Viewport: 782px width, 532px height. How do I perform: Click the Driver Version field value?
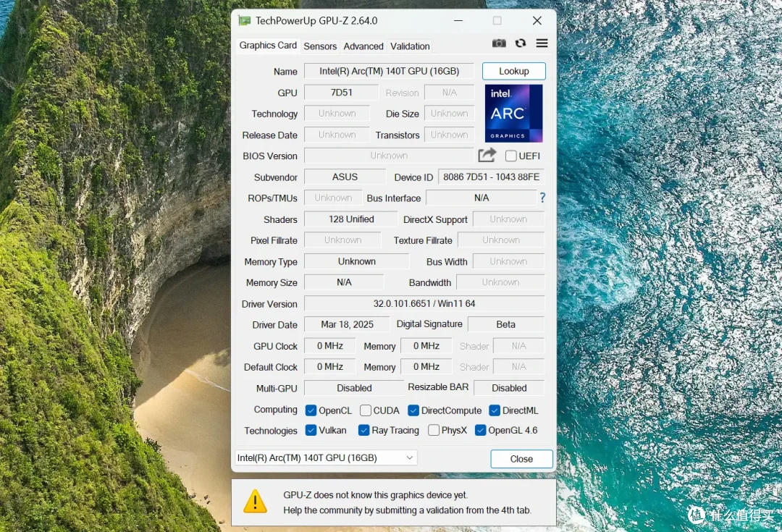tap(424, 303)
